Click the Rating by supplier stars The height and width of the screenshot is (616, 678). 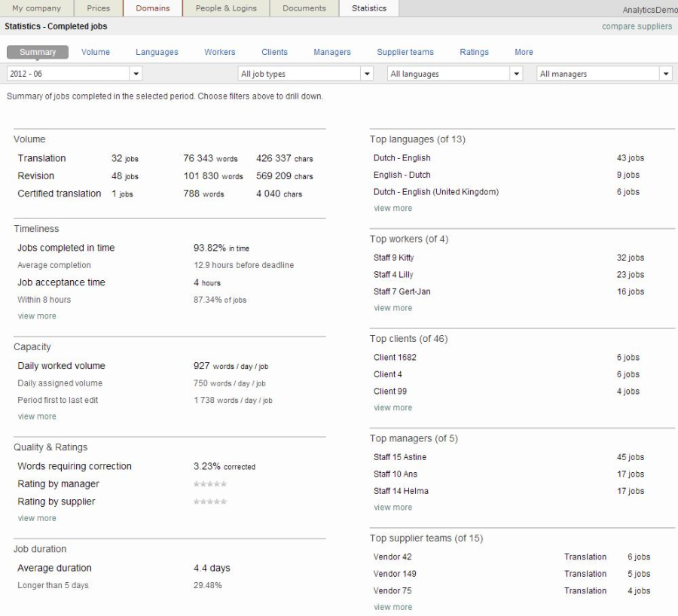(x=210, y=502)
